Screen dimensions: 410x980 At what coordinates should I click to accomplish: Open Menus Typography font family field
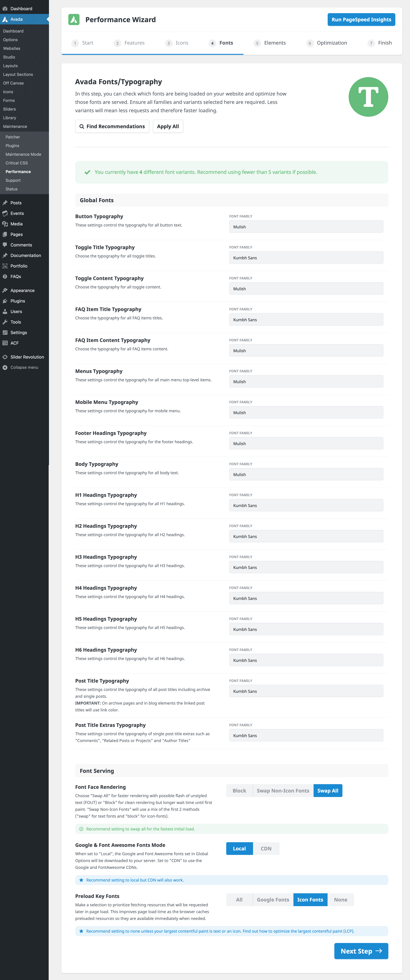click(306, 382)
